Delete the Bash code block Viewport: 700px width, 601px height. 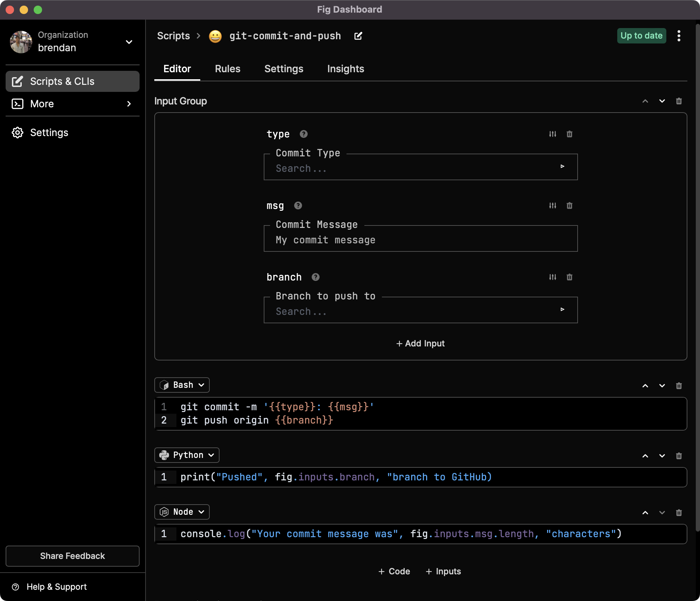(x=679, y=386)
